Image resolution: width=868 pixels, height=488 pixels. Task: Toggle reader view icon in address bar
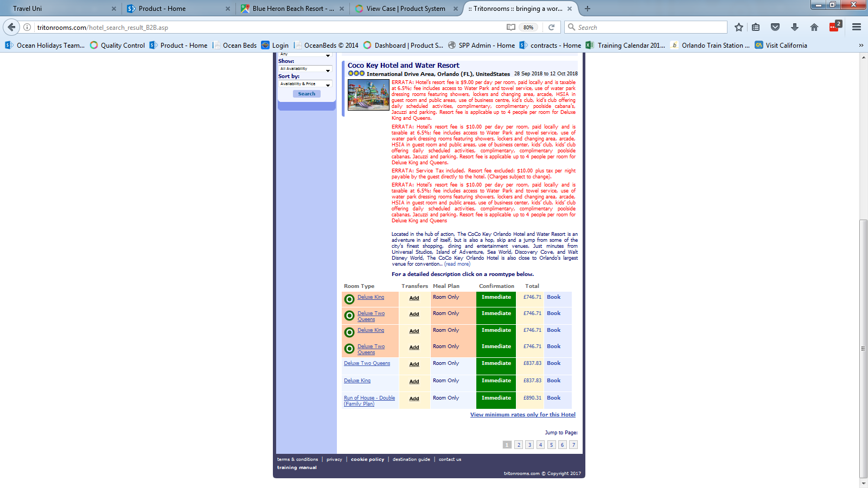click(x=511, y=27)
